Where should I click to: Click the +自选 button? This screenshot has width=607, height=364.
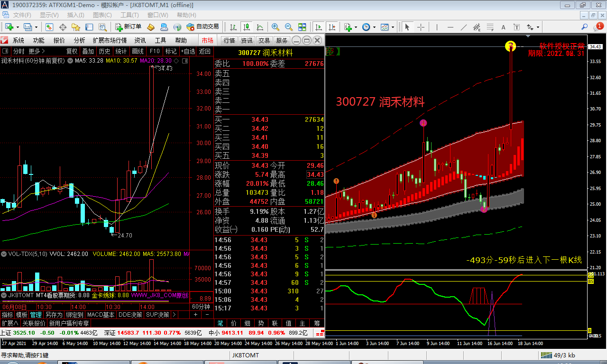click(188, 51)
